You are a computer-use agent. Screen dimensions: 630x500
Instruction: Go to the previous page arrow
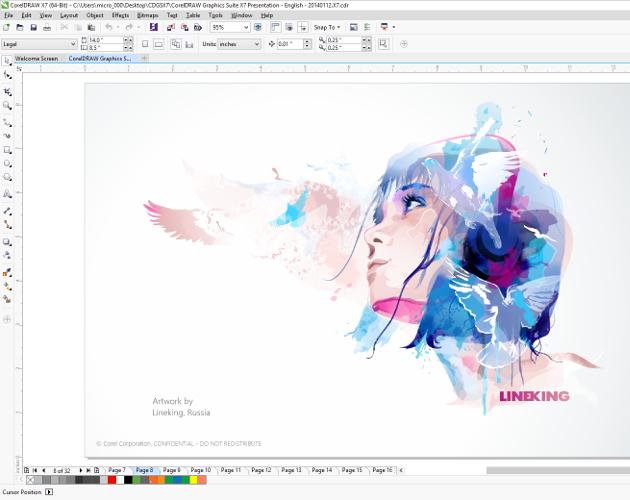click(43, 470)
